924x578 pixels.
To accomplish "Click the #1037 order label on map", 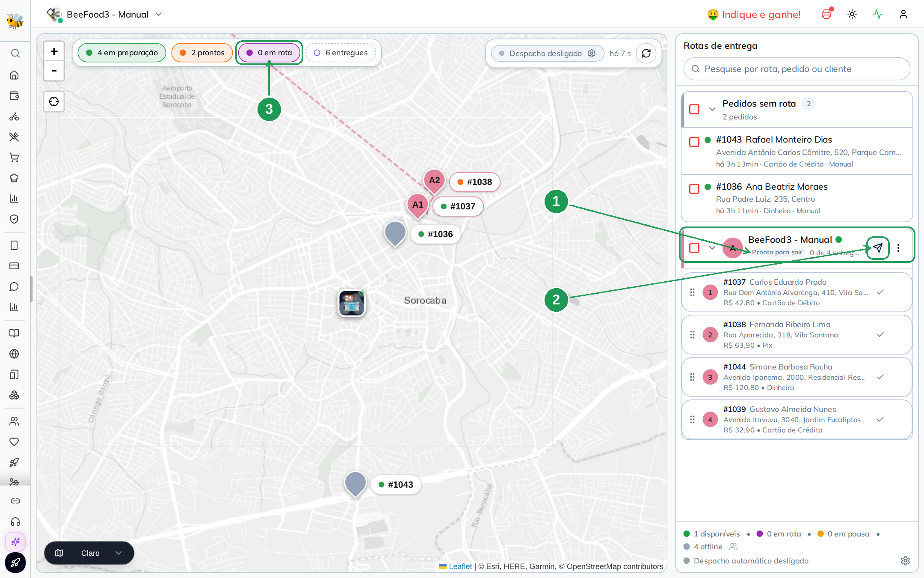I will [458, 206].
